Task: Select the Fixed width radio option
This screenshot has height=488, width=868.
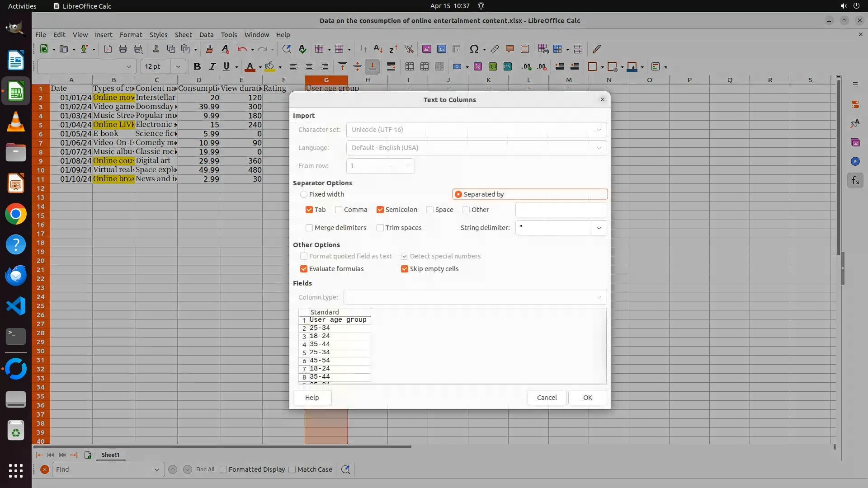Action: click(x=304, y=194)
